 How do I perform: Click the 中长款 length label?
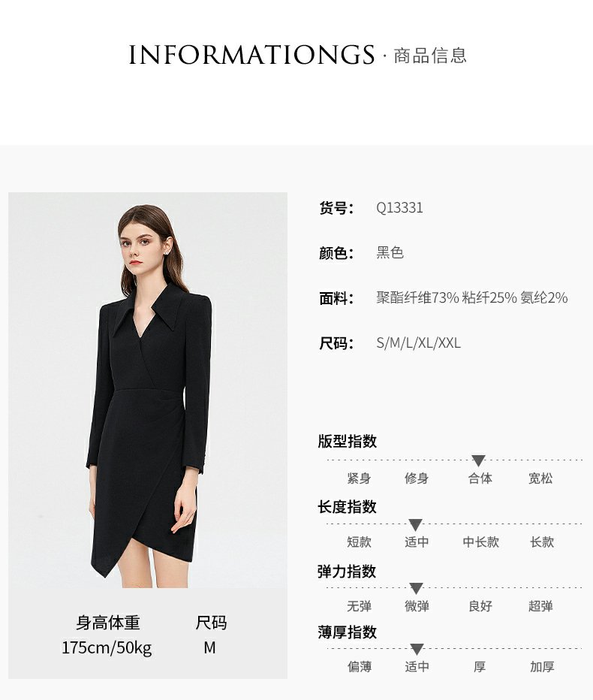(480, 542)
